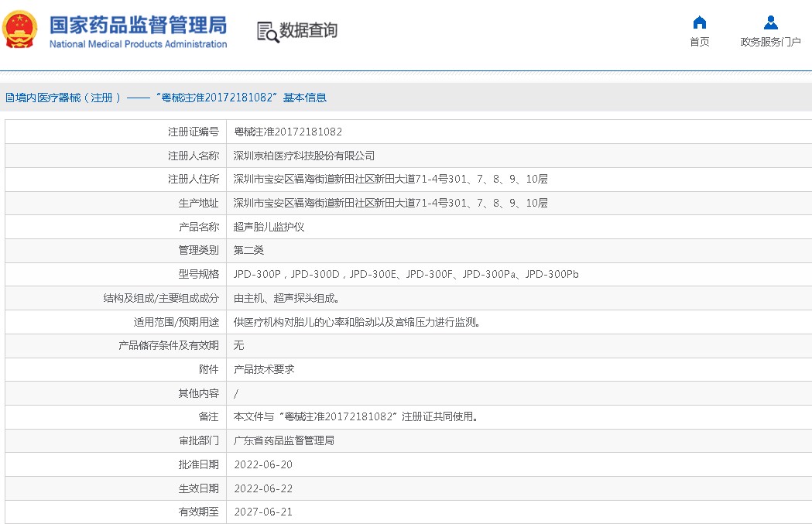The image size is (812, 524).
Task: Select the slash value of 其他内容
Action: pyautogui.click(x=236, y=393)
